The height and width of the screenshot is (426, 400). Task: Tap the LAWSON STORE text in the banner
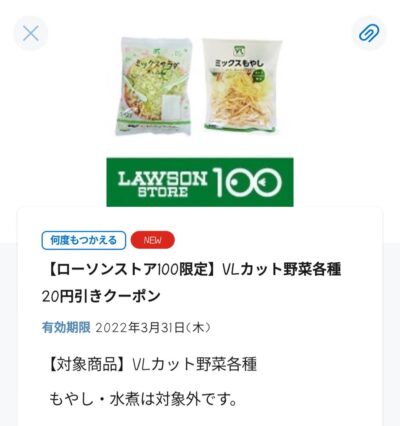162,183
